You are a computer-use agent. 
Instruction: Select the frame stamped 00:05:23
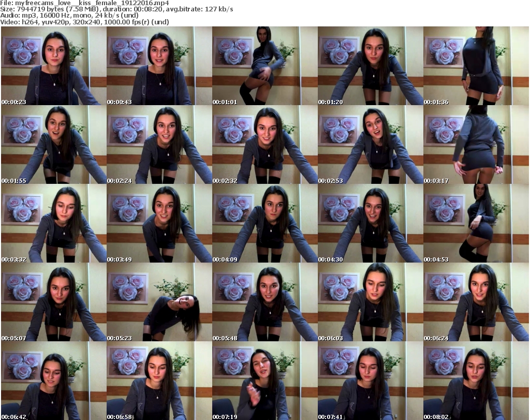(159, 301)
